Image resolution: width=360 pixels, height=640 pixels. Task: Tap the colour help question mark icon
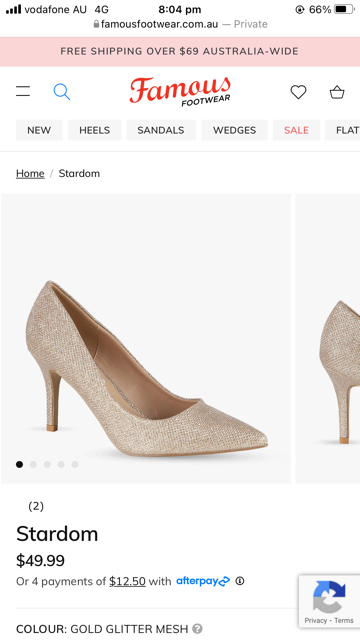[198, 628]
